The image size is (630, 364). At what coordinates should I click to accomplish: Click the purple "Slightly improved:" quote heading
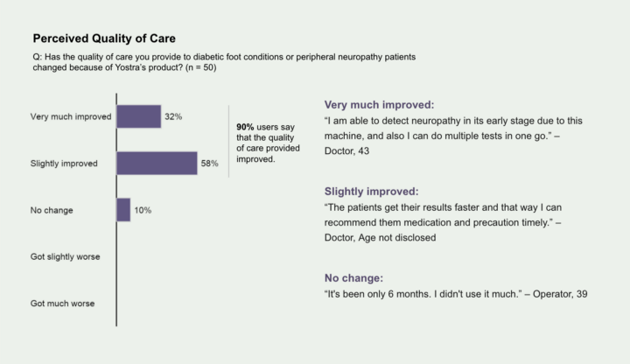pos(372,190)
